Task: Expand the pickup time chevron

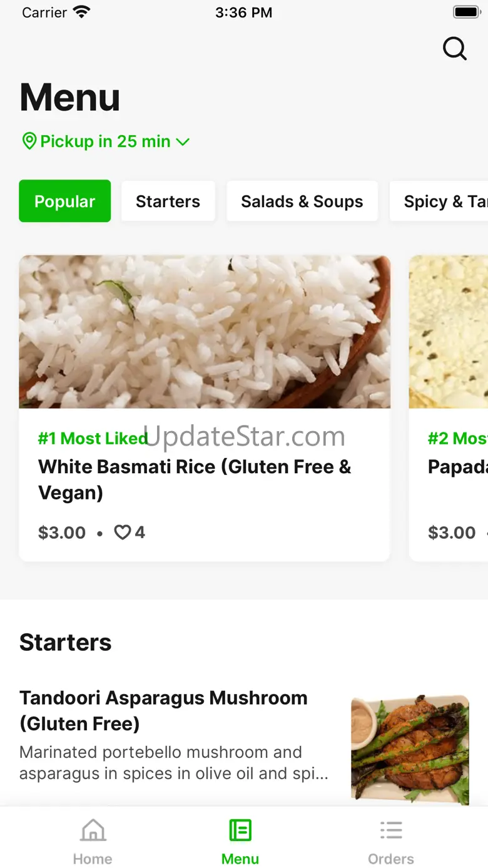Action: (183, 142)
